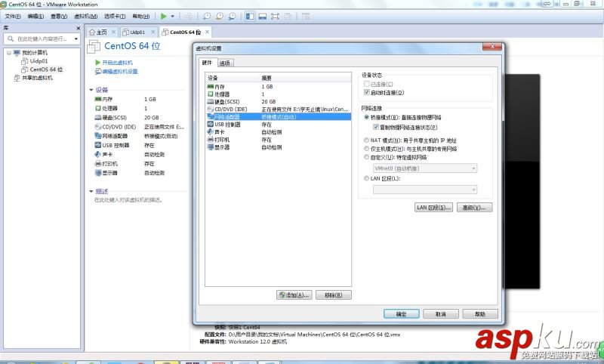This screenshot has height=364, width=604.
Task: Switch to the 选项 tab in settings dialog
Action: (225, 63)
